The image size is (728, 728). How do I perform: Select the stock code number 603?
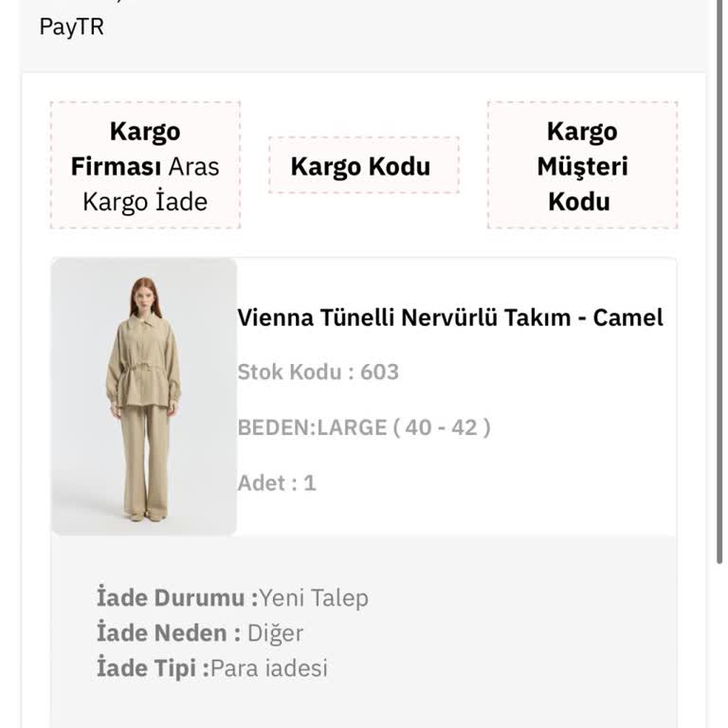point(379,372)
